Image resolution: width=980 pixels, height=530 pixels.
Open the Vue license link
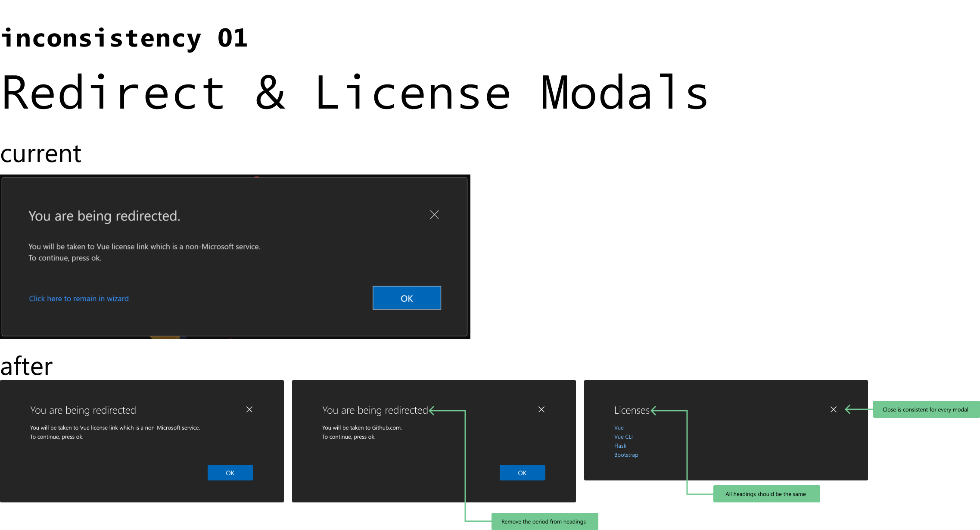[619, 427]
